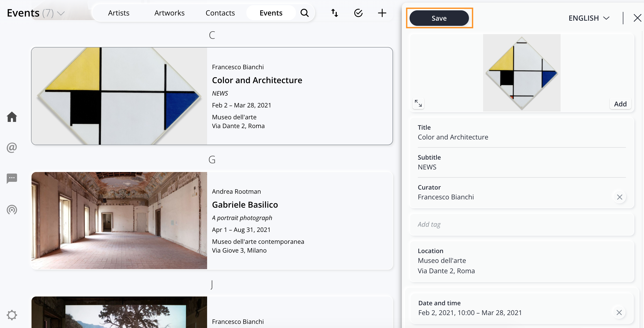The width and height of the screenshot is (644, 328).
Task: Open settings gear in sidebar
Action: pyautogui.click(x=12, y=315)
